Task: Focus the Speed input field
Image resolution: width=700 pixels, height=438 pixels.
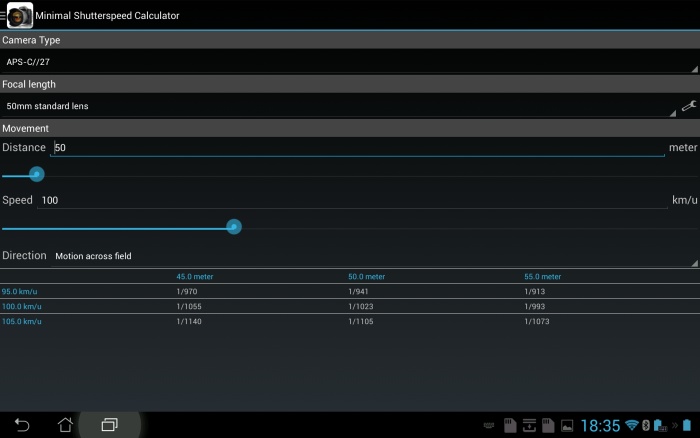Action: coord(352,200)
